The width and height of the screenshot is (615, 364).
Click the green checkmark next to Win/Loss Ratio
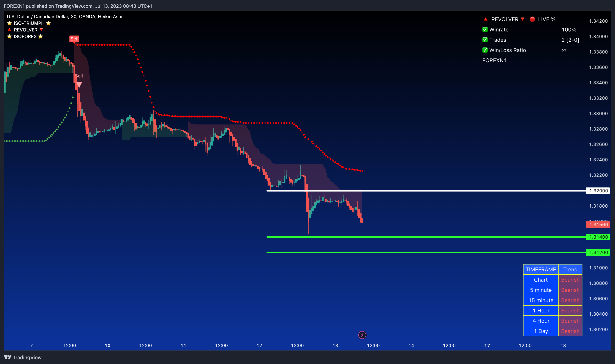coord(485,50)
